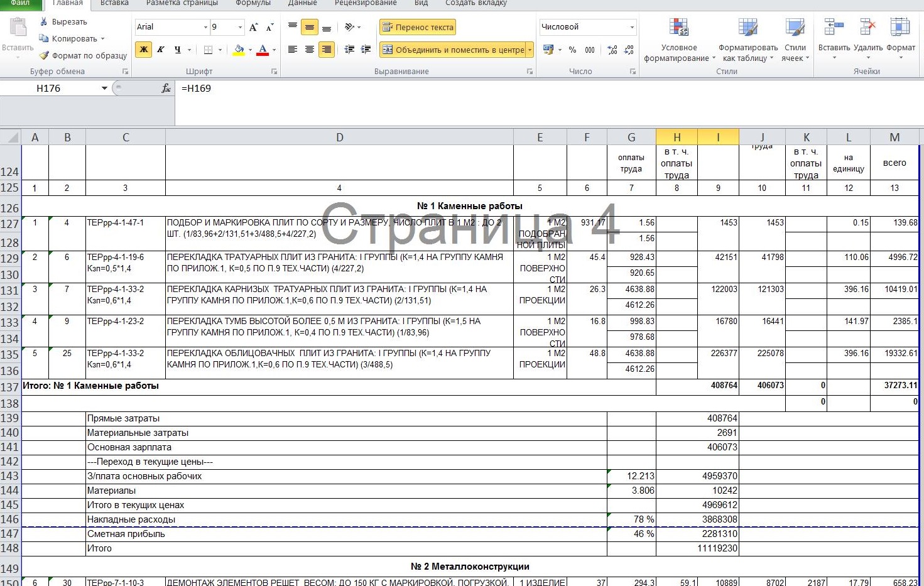
Task: Toggle italic (К) formatting
Action: pyautogui.click(x=161, y=50)
